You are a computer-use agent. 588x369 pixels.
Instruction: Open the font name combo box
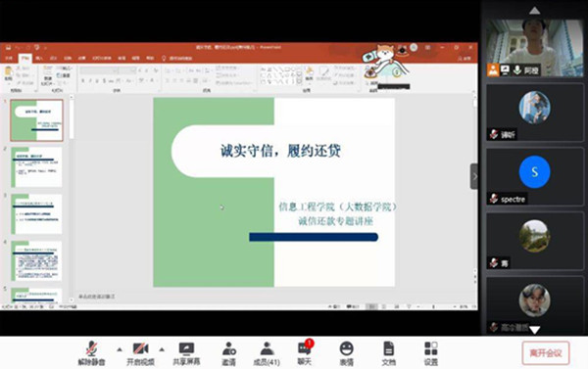pyautogui.click(x=99, y=70)
